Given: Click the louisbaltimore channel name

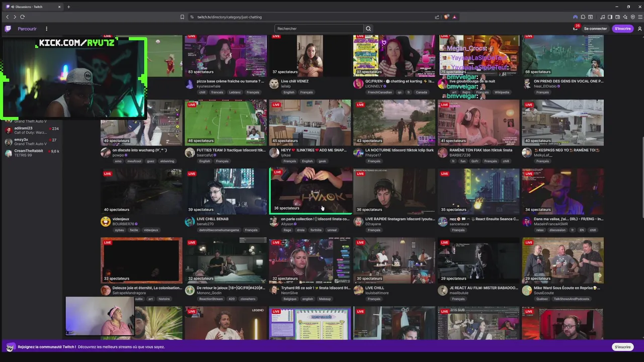Looking at the screenshot, I should tap(377, 293).
